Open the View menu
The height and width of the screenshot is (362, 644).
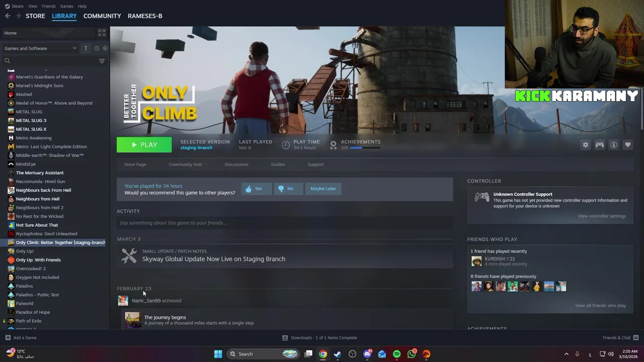33,6
